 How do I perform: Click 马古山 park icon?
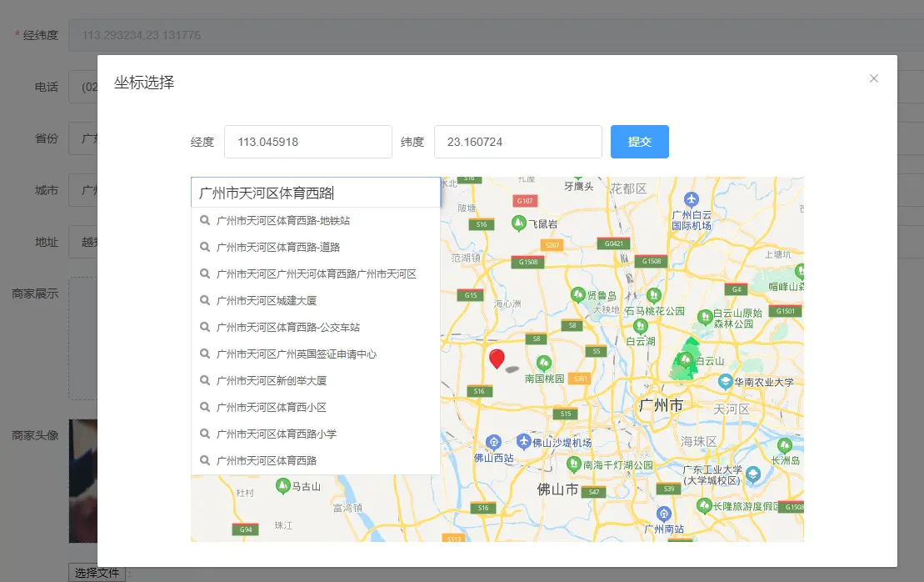tap(282, 486)
